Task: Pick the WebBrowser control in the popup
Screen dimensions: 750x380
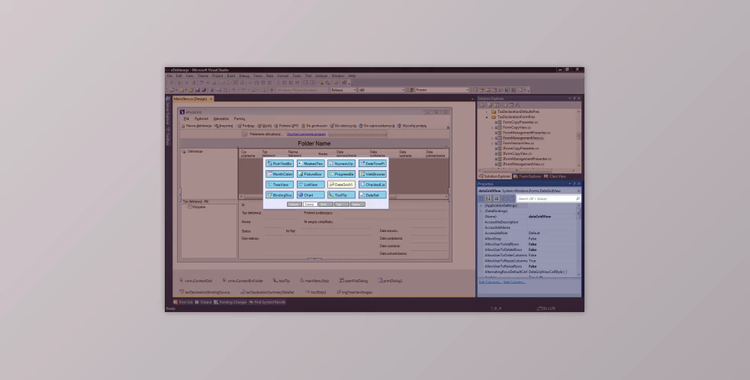Action: tap(373, 174)
